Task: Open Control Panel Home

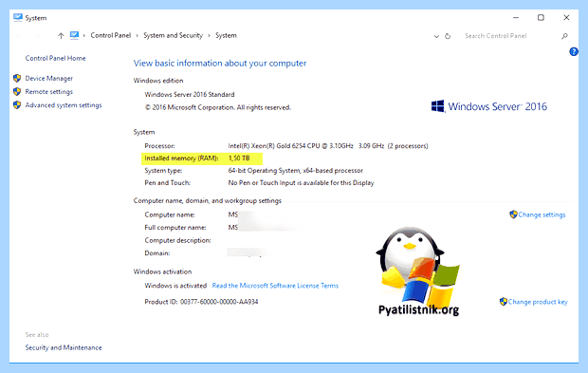Action: pos(56,58)
